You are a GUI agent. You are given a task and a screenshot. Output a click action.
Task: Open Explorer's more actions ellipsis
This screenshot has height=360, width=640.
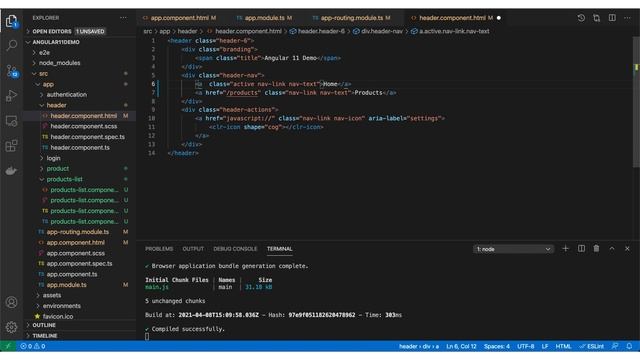tap(123, 18)
